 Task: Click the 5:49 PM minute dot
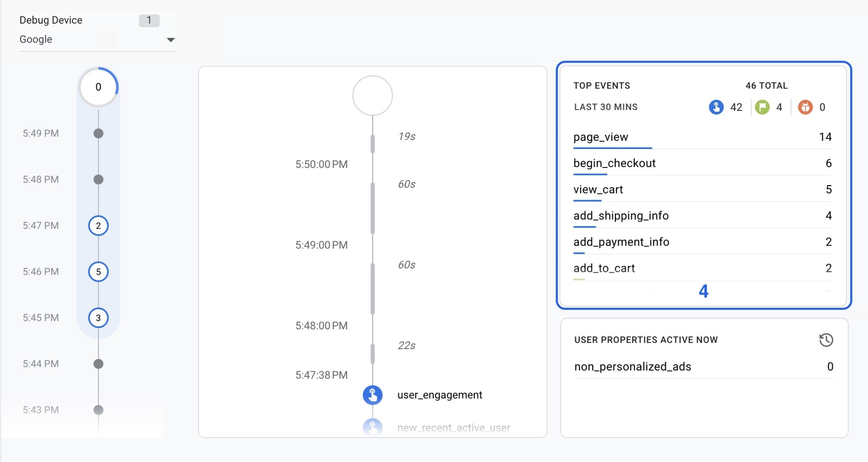[98, 134]
